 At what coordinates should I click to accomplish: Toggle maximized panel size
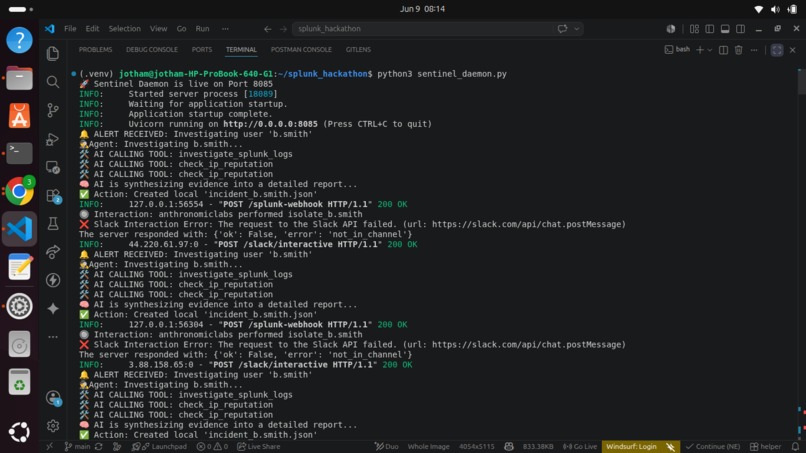tap(777, 50)
